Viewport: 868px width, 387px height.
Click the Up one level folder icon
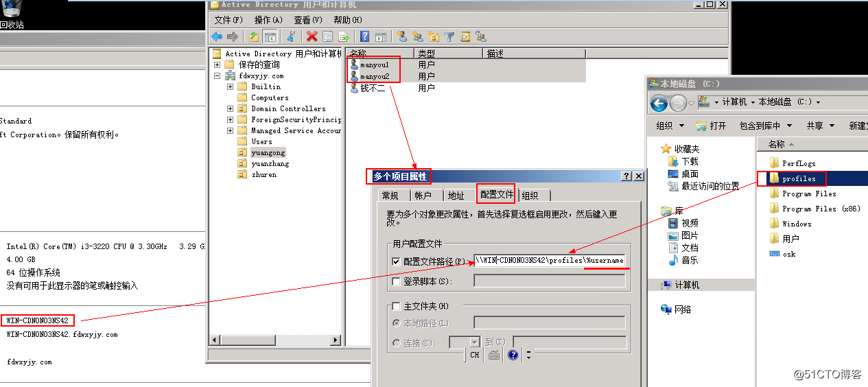coord(254,36)
